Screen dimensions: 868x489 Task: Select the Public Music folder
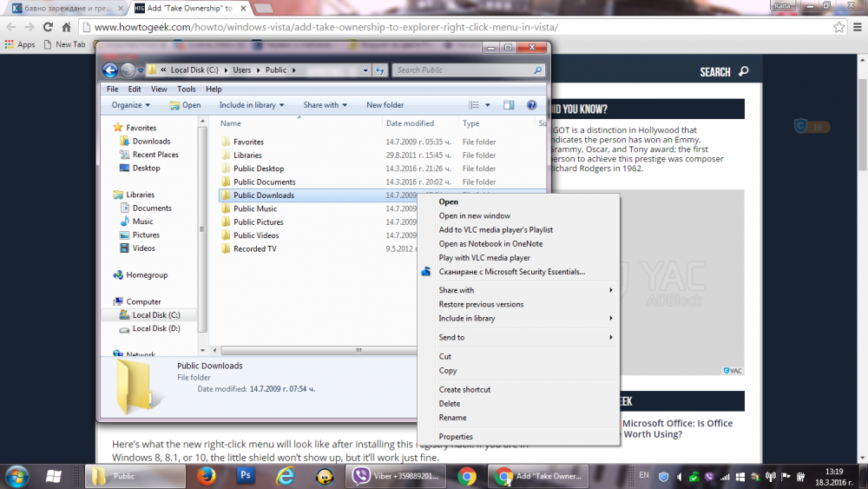point(254,208)
